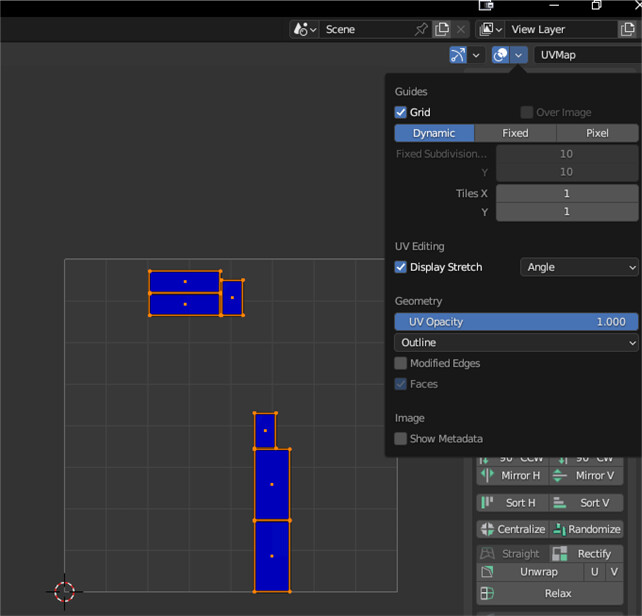
Task: Close the overlays dropdown arrow
Action: 519,55
